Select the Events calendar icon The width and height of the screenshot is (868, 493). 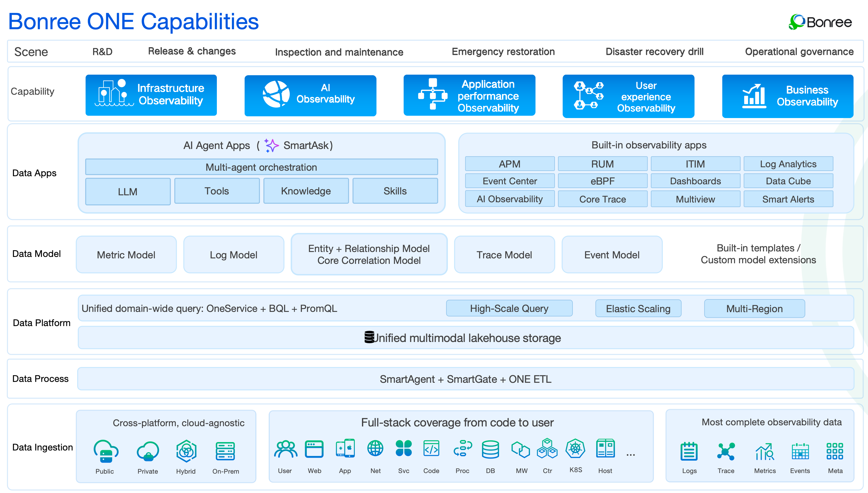click(800, 451)
